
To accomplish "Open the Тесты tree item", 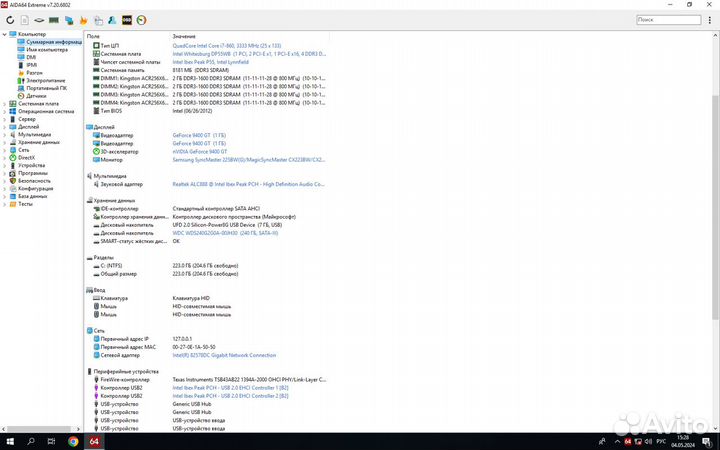I will pos(25,204).
